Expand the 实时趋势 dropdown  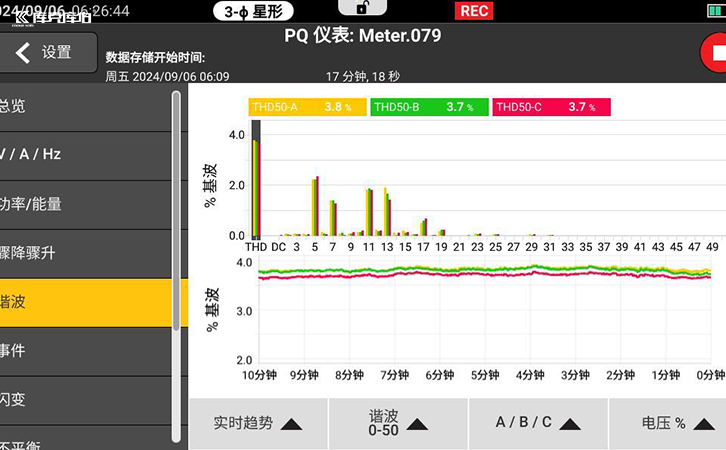tap(258, 424)
